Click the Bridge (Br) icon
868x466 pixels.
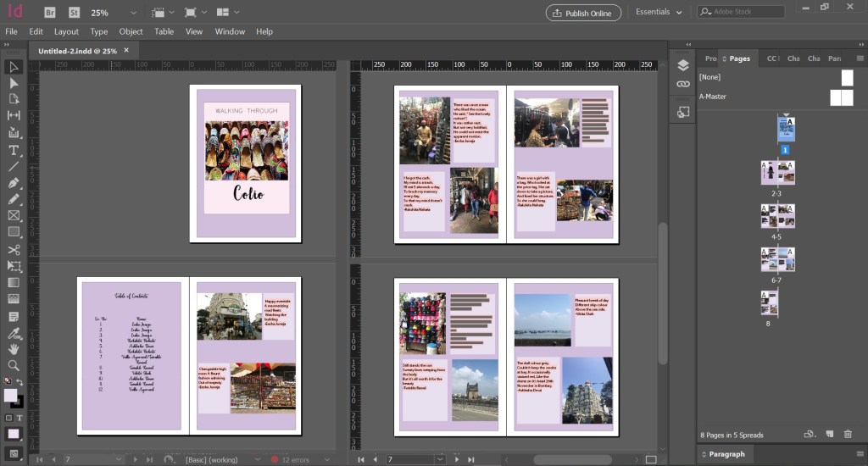click(50, 13)
